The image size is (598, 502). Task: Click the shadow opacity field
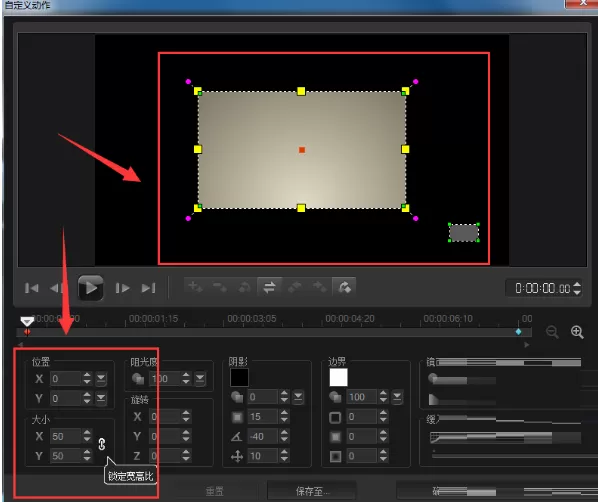tap(263, 397)
